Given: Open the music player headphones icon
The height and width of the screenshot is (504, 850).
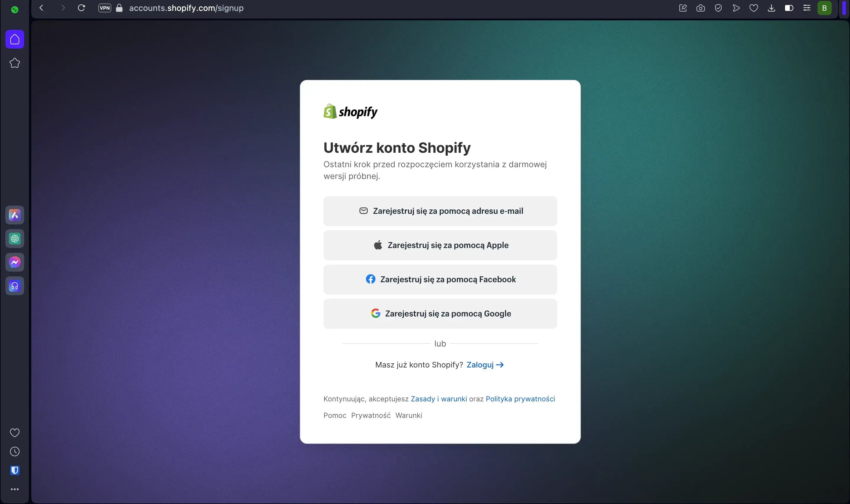Looking at the screenshot, I should tap(15, 286).
